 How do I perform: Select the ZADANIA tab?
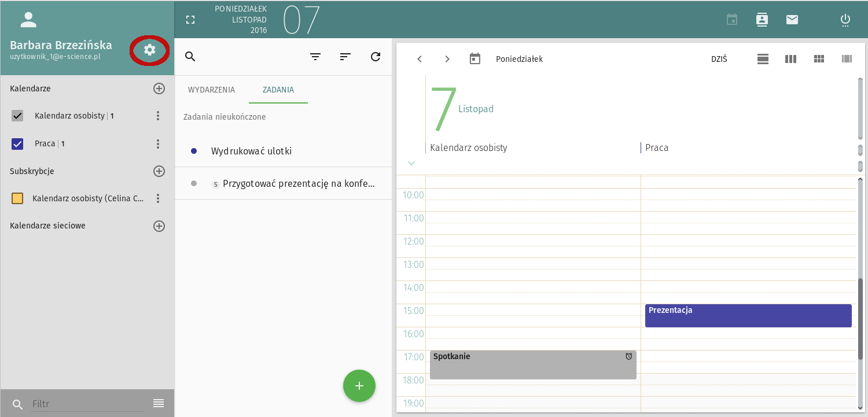pos(278,90)
